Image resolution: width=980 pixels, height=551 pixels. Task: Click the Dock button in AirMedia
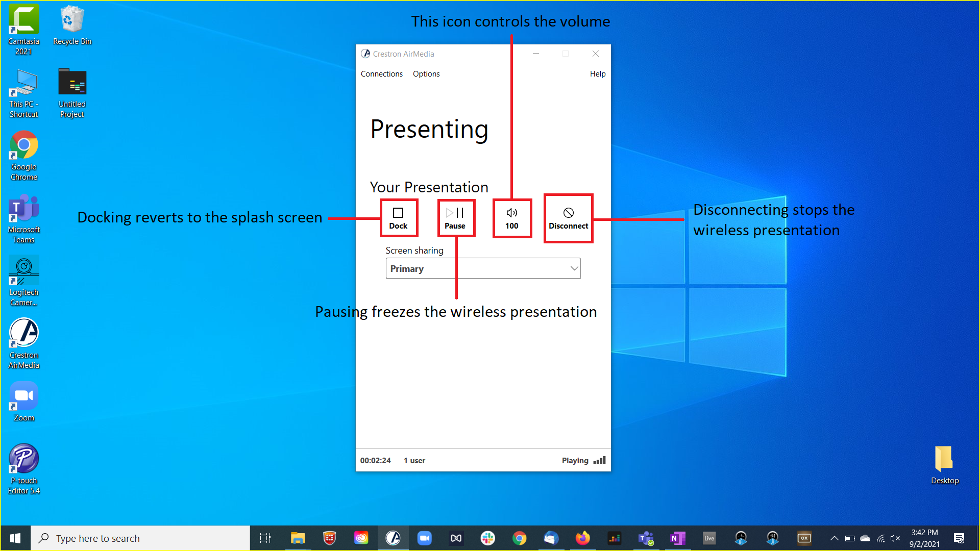pos(399,218)
